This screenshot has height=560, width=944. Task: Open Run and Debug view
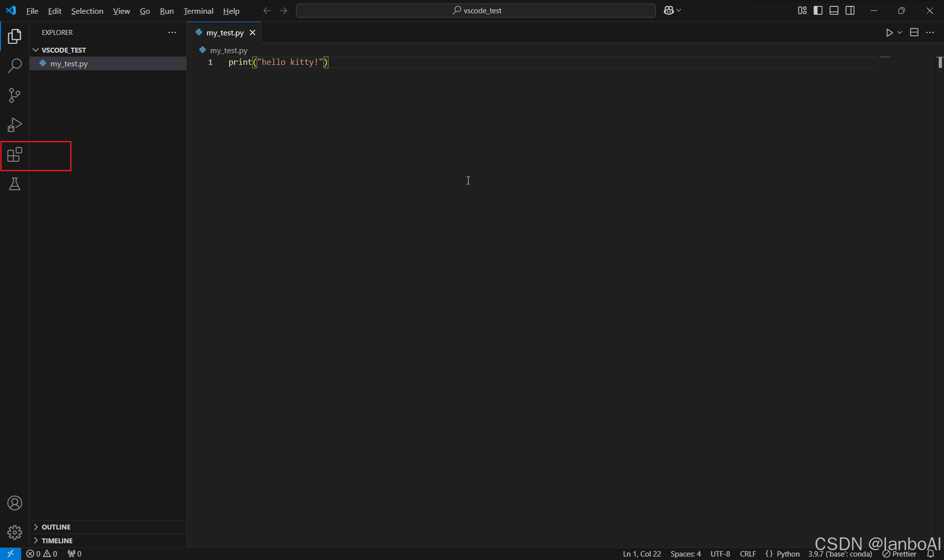pyautogui.click(x=15, y=125)
